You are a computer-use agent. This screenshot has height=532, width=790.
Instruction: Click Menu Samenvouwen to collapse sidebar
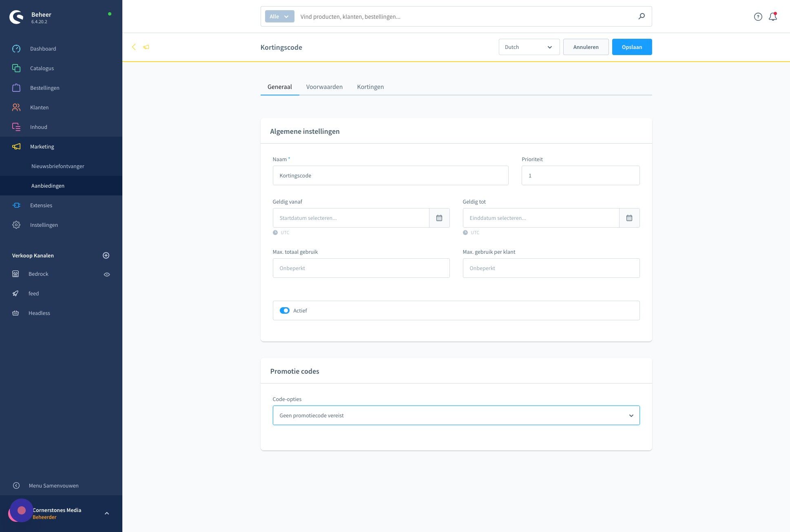tap(53, 485)
